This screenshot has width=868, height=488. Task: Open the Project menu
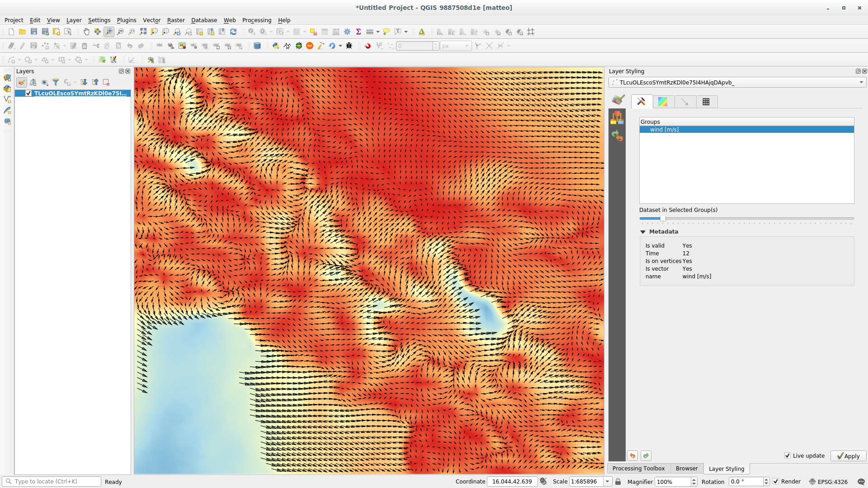tap(14, 20)
